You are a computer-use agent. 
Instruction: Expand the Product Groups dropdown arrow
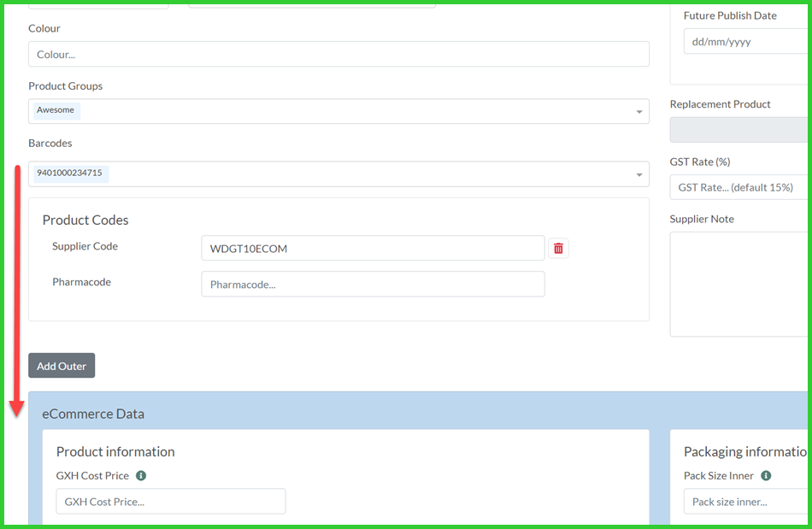click(x=638, y=112)
